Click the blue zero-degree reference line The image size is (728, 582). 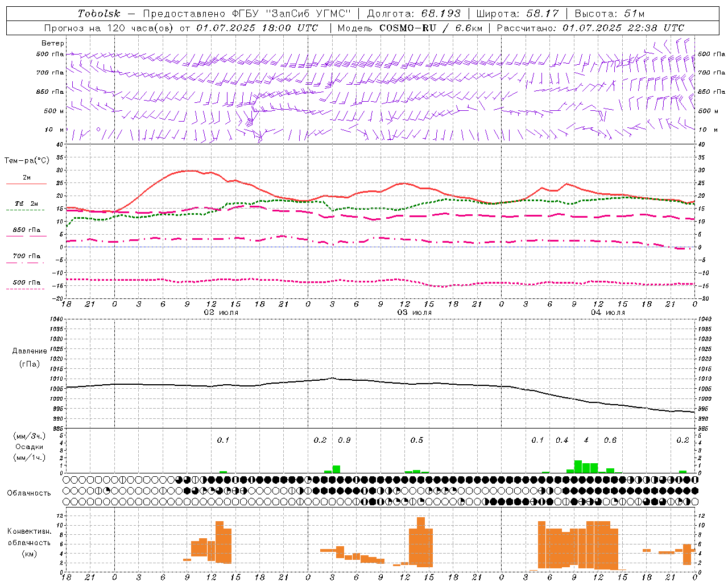(x=381, y=247)
